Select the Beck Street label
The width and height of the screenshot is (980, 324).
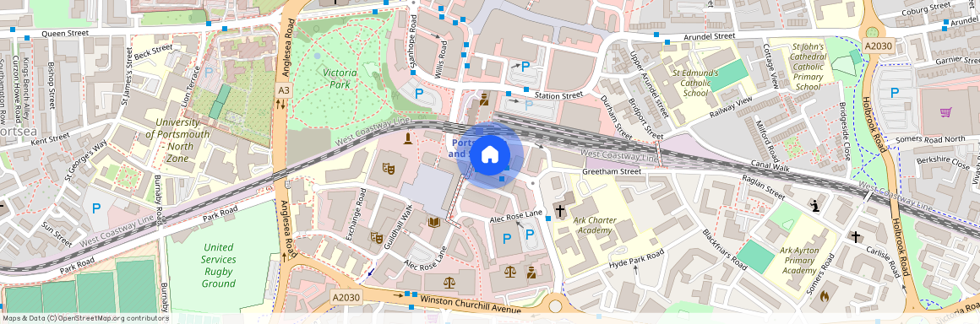click(153, 52)
